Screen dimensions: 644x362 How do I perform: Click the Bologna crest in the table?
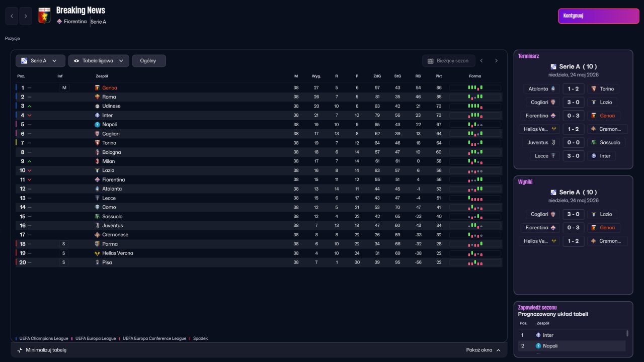[x=97, y=152]
